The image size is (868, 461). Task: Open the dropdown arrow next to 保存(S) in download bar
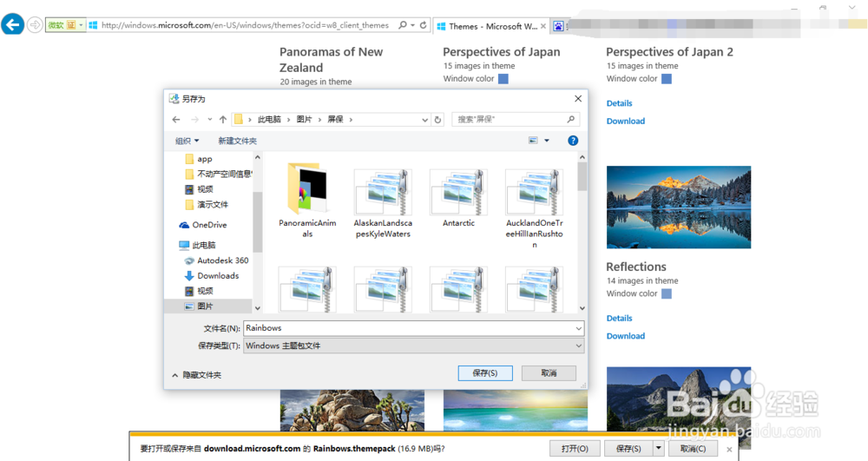coord(658,448)
